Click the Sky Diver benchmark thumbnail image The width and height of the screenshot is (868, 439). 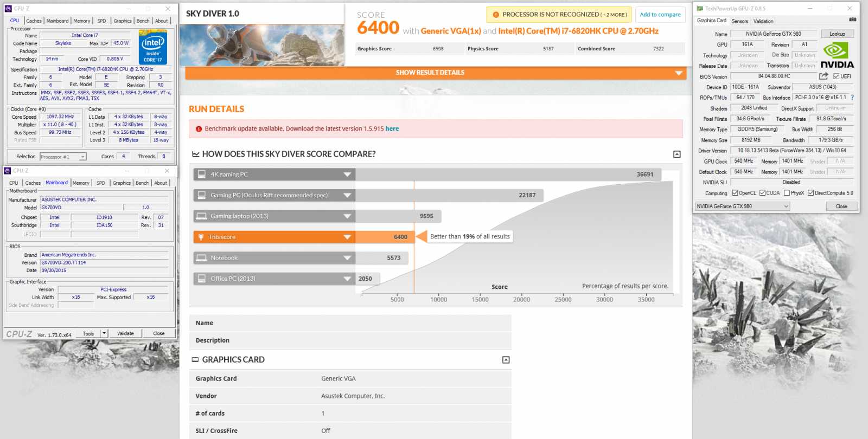[261, 45]
